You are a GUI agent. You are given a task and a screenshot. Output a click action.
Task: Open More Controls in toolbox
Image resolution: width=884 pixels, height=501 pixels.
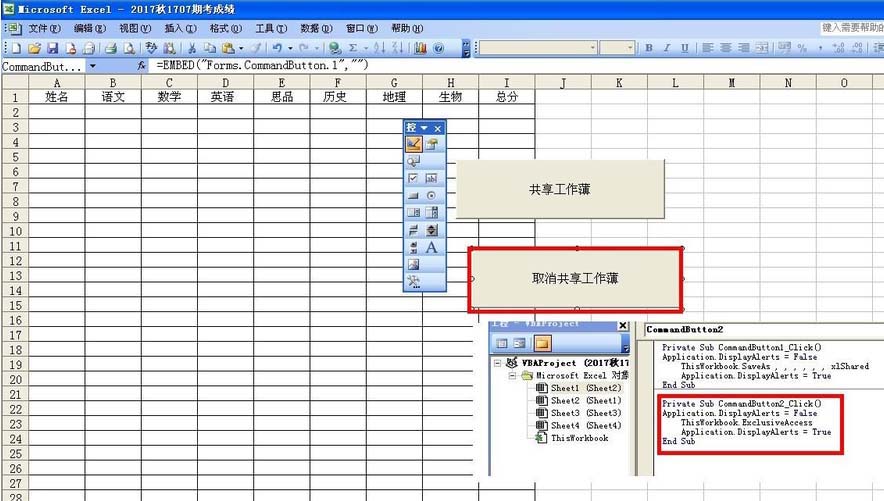coord(413,282)
